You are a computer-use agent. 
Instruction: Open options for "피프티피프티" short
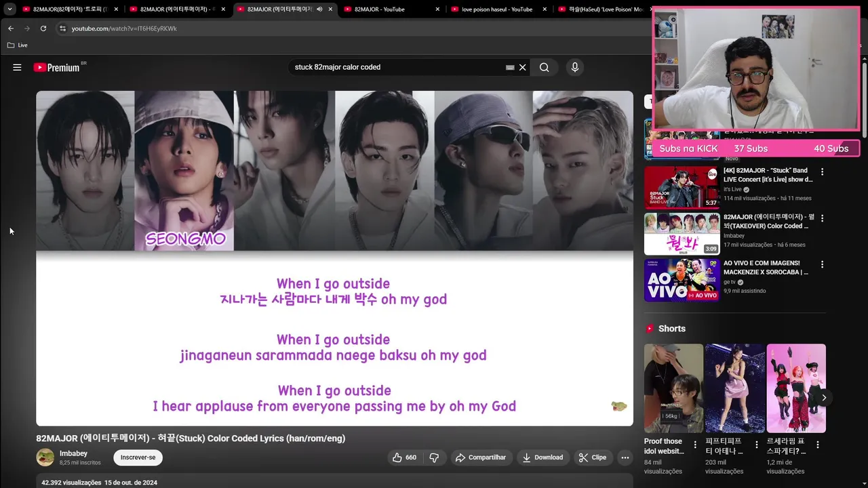[x=756, y=445]
